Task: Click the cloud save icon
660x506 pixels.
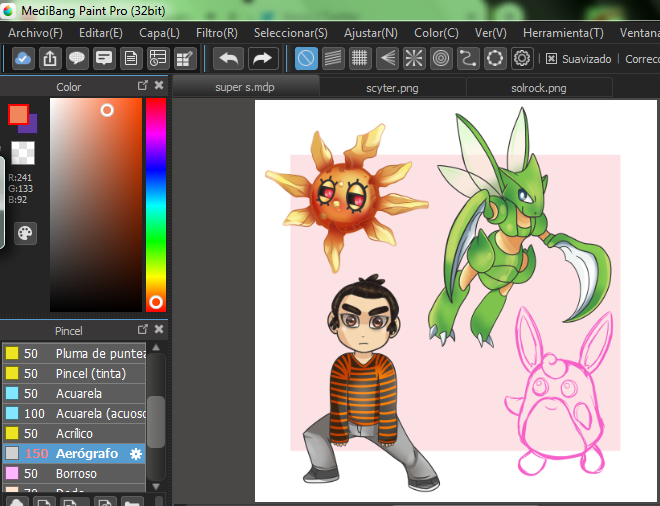Action: [23, 58]
